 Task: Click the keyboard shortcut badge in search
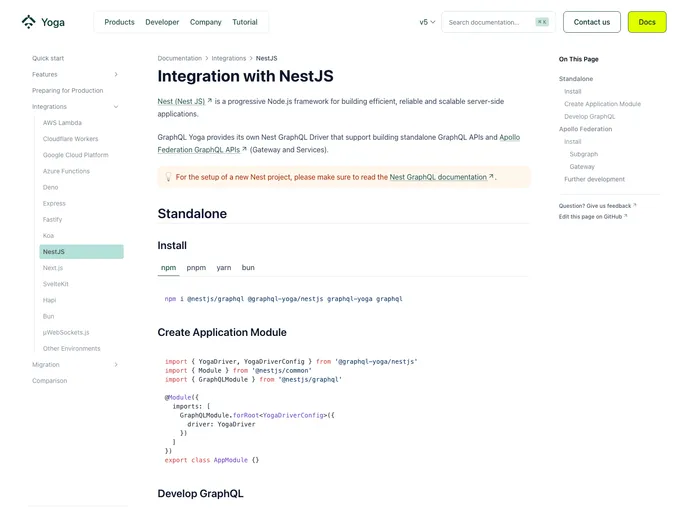coord(542,22)
